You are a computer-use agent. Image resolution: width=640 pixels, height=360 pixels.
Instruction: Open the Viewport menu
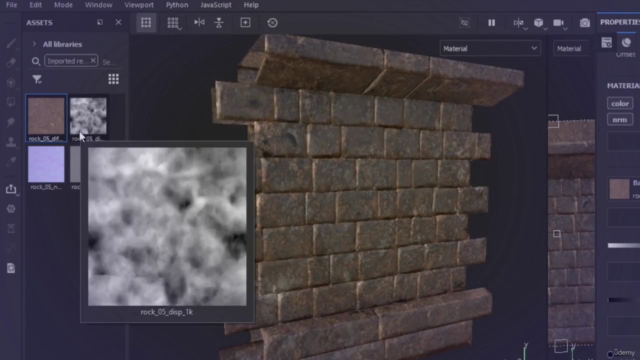139,5
